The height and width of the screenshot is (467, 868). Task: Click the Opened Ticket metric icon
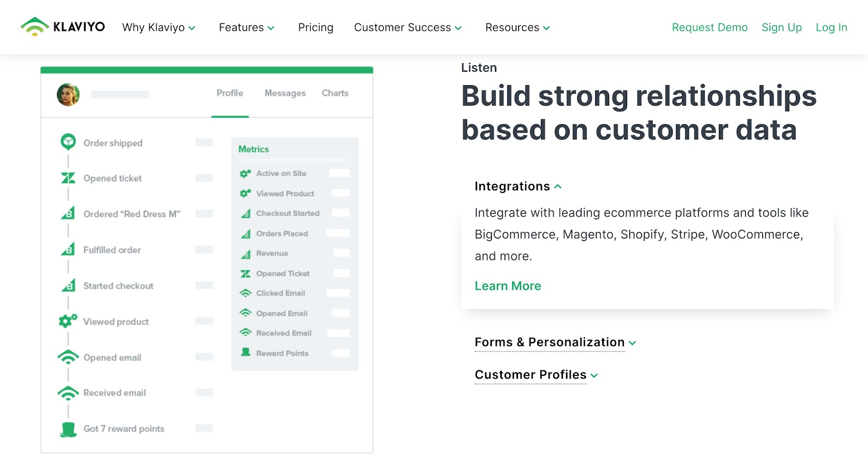246,273
